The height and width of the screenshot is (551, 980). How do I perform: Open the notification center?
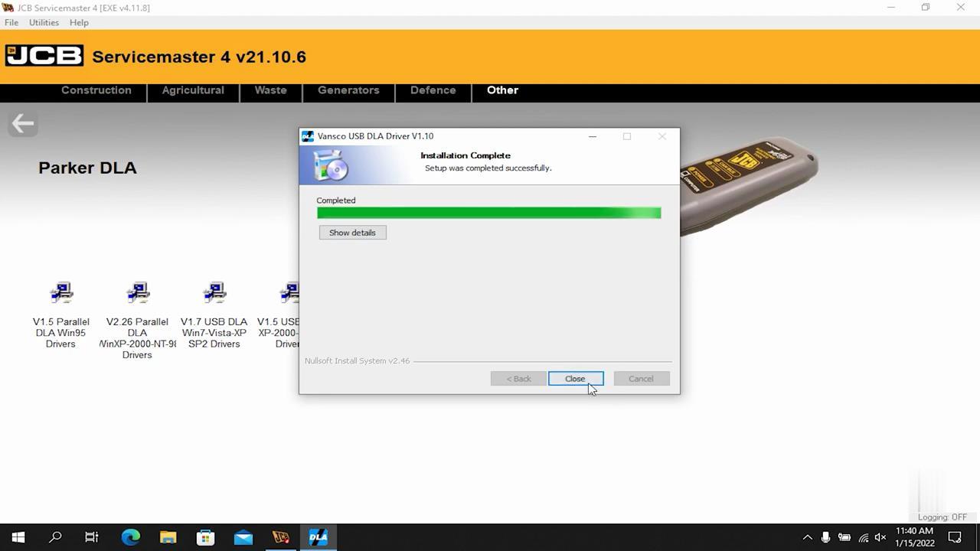[x=955, y=537]
